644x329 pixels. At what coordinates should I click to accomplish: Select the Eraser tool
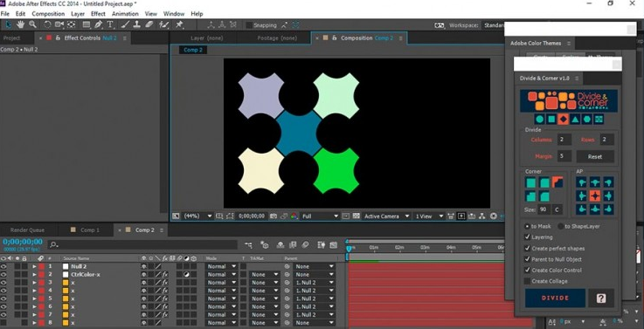click(x=149, y=24)
